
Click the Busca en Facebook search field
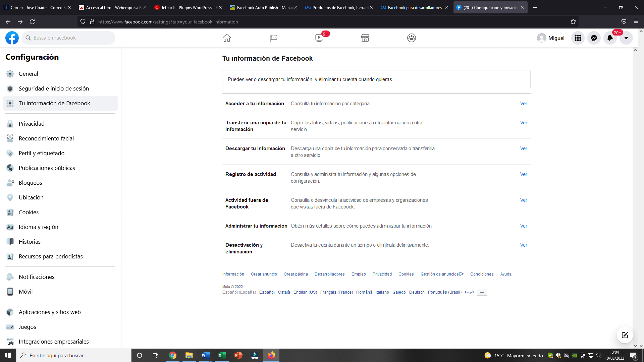pos(68,38)
